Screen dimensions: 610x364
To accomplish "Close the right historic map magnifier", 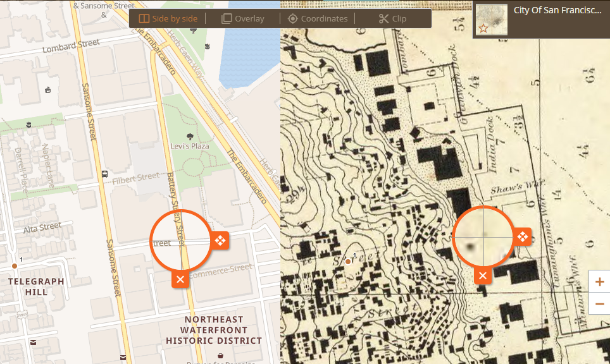I will tap(483, 276).
